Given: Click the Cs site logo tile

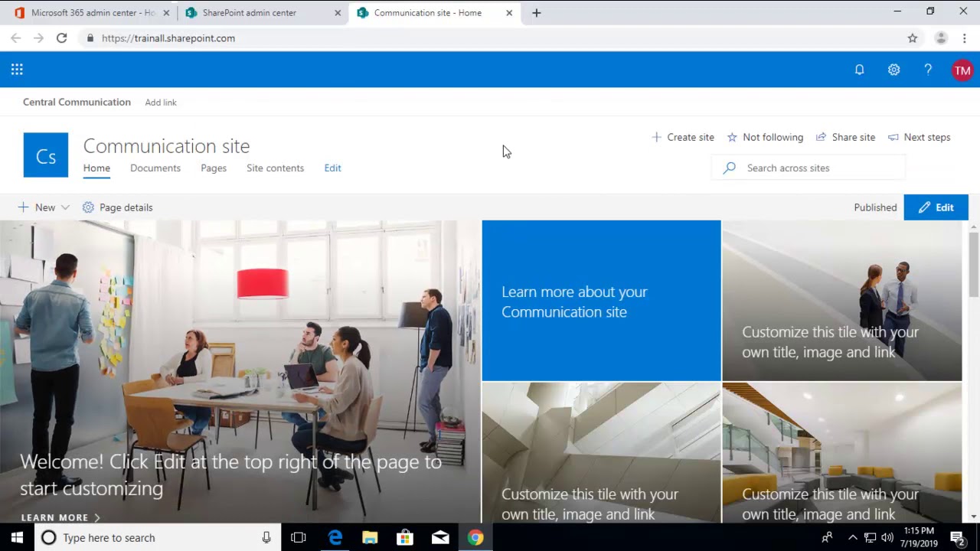Looking at the screenshot, I should click(x=46, y=155).
